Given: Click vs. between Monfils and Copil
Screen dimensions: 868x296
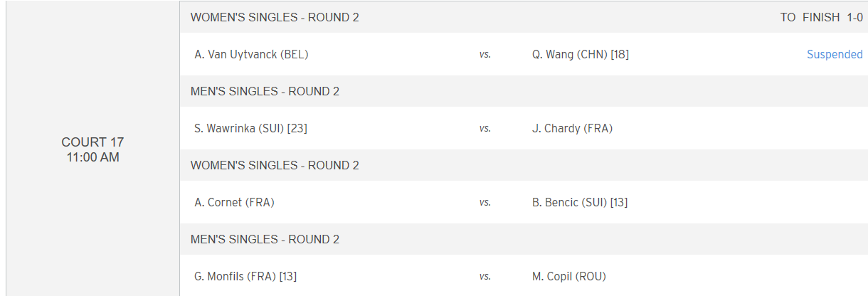Looking at the screenshot, I should point(485,276).
